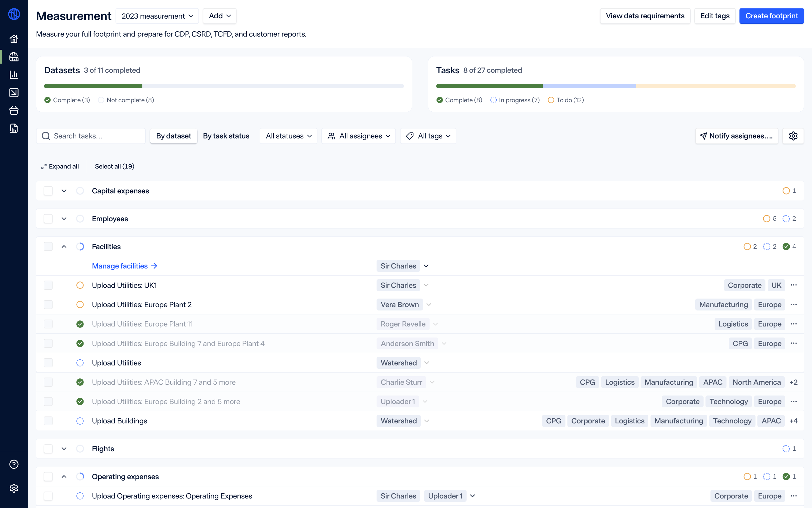Tick the Flights dataset checkbox
Viewport: 812px width, 508px height.
[48, 449]
